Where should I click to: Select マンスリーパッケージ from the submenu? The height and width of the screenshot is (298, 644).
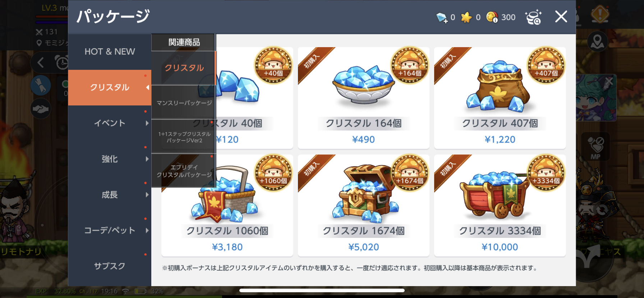184,103
